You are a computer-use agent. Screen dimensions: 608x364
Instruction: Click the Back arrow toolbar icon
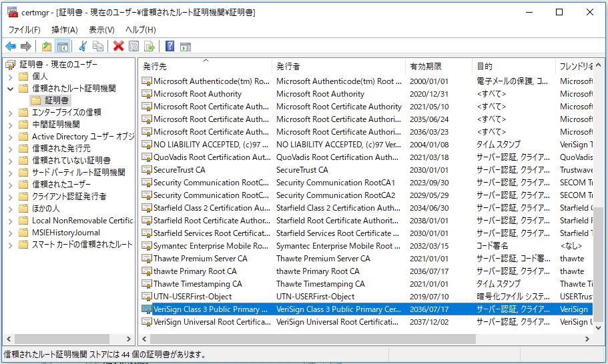tap(11, 47)
